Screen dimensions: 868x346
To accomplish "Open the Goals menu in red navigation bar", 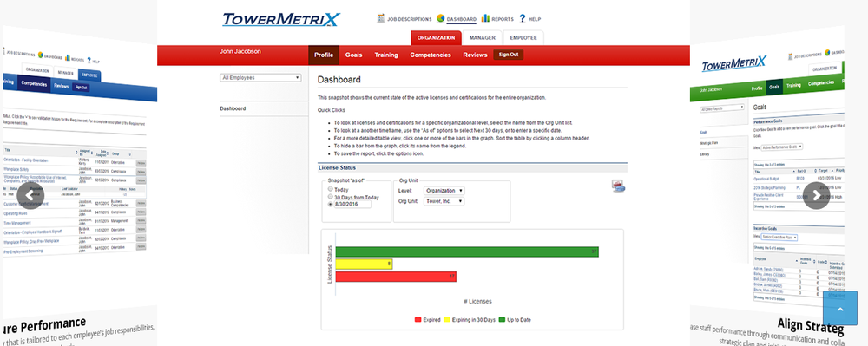I will pyautogui.click(x=354, y=55).
